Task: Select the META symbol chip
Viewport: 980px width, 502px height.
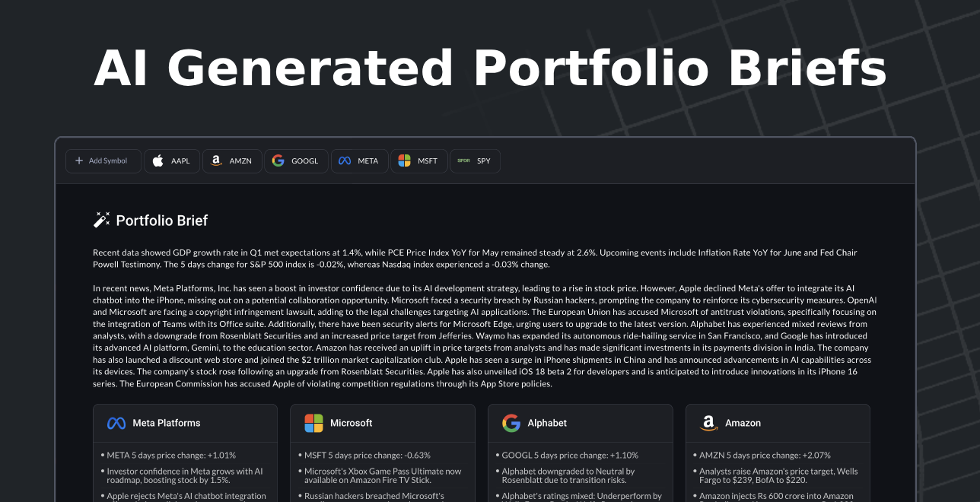Action: tap(359, 161)
